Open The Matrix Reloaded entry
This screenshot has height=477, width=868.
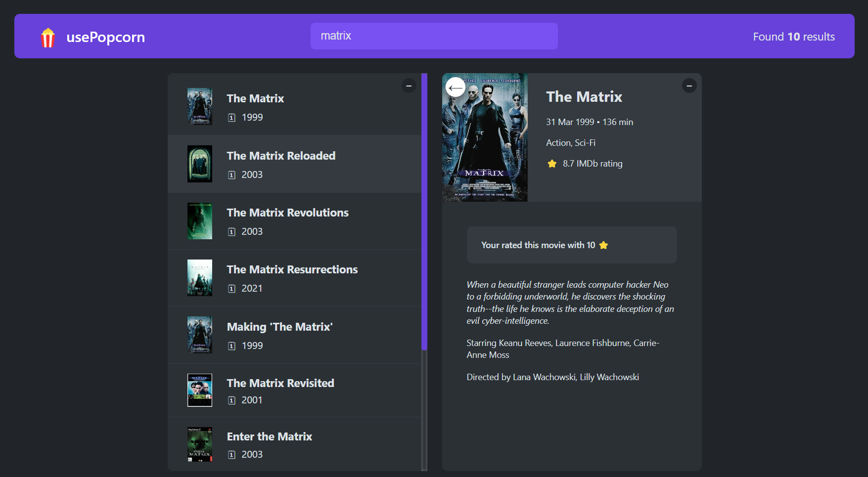pos(281,156)
